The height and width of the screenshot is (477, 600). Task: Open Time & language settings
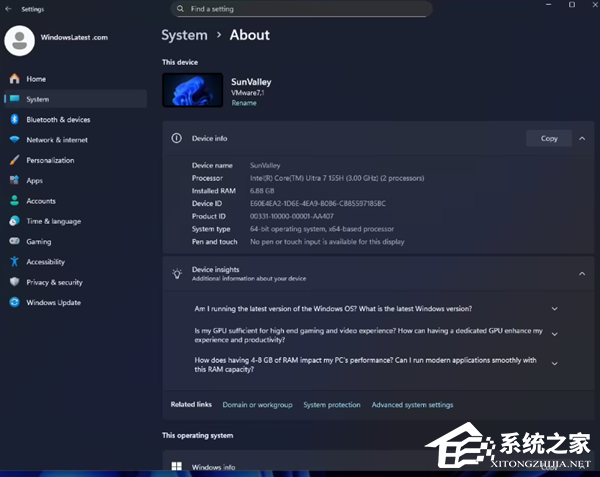coord(75,221)
